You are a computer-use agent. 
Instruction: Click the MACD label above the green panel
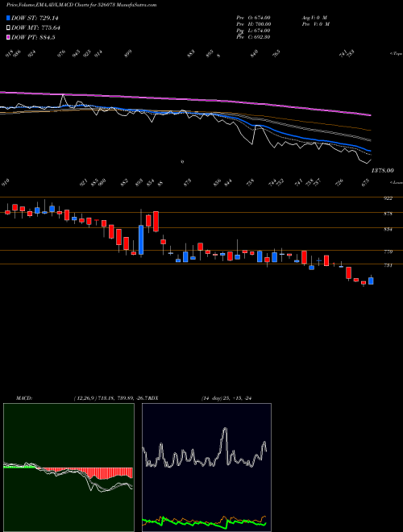click(24, 398)
